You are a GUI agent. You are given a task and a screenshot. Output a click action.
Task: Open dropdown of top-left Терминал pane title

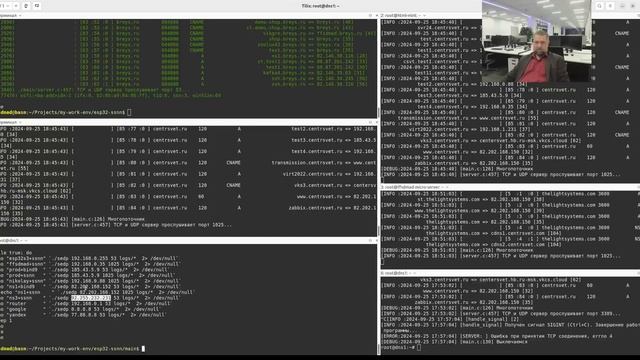tap(20, 16)
